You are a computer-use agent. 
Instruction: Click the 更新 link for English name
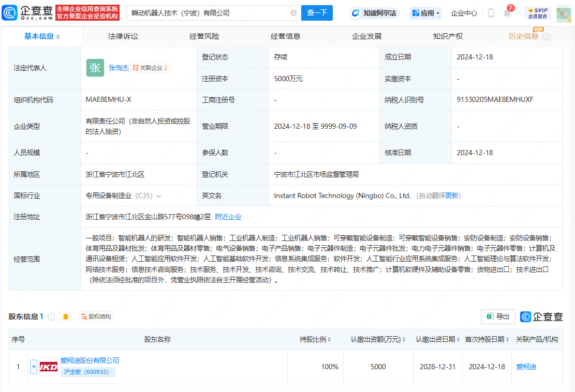[452, 195]
